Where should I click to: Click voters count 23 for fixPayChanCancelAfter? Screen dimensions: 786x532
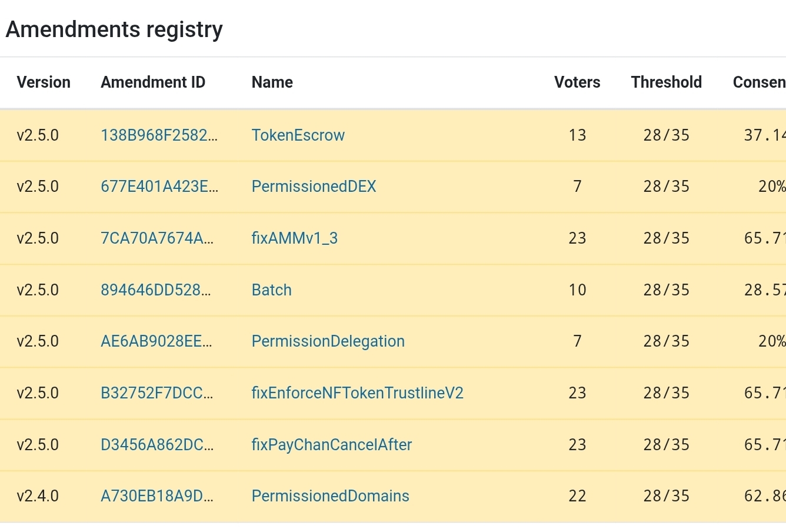click(577, 445)
